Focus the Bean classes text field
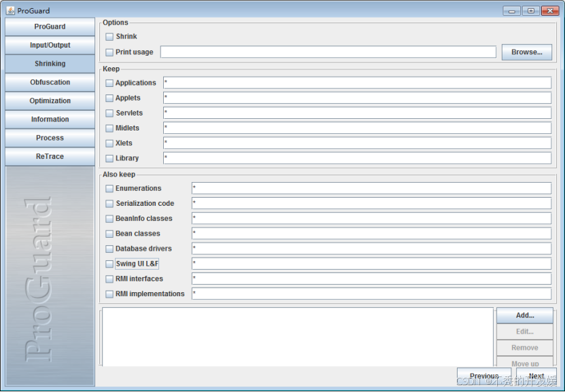This screenshot has width=565, height=392. pos(371,234)
